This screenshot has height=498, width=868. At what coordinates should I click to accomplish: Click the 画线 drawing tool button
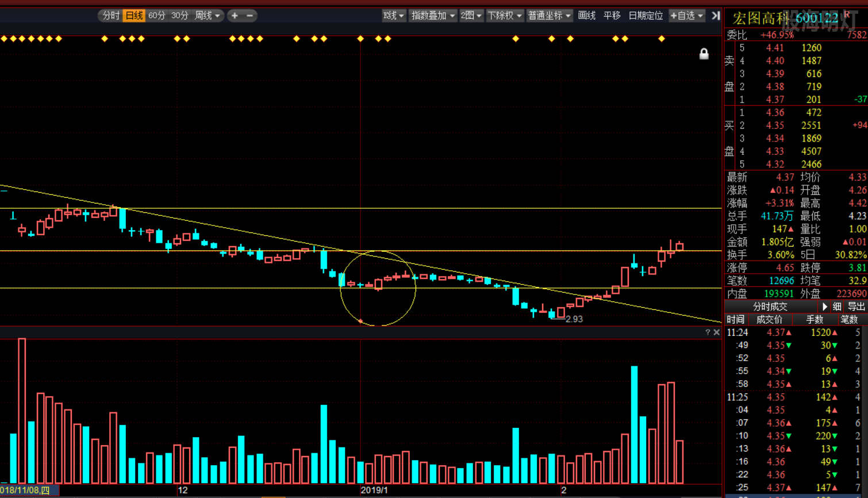(587, 16)
